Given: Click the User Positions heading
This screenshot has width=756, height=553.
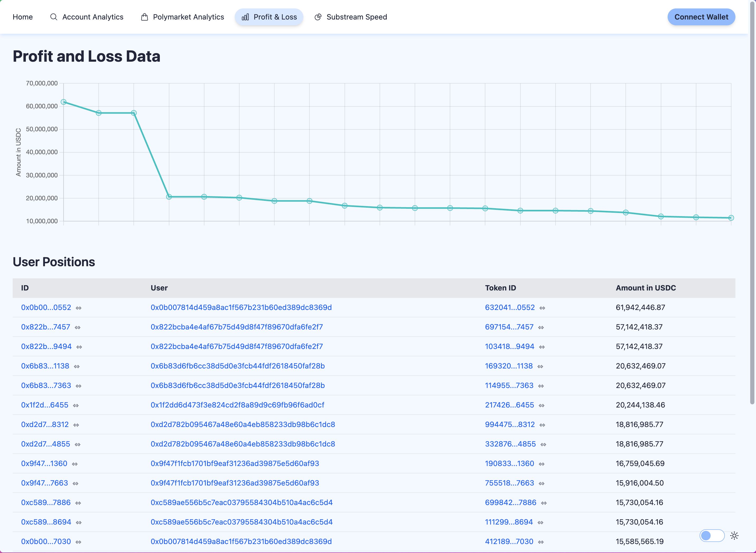Looking at the screenshot, I should coord(54,262).
